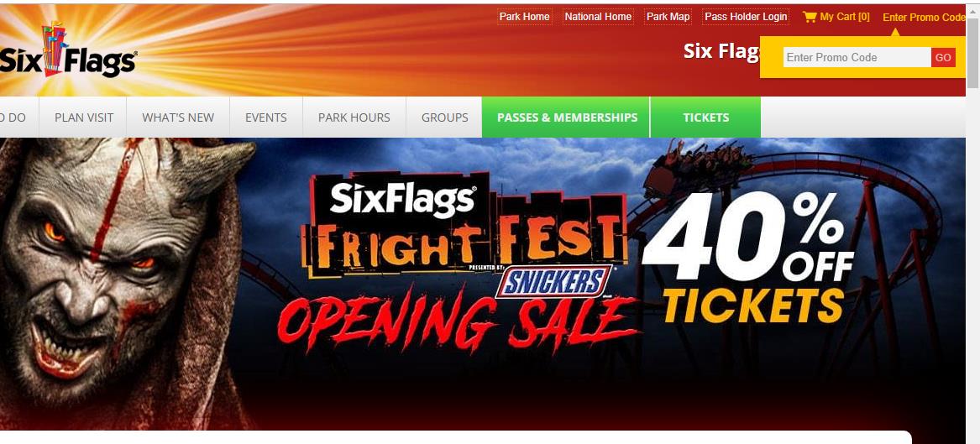Submit promo code with GO button
980x444 pixels.
(943, 57)
